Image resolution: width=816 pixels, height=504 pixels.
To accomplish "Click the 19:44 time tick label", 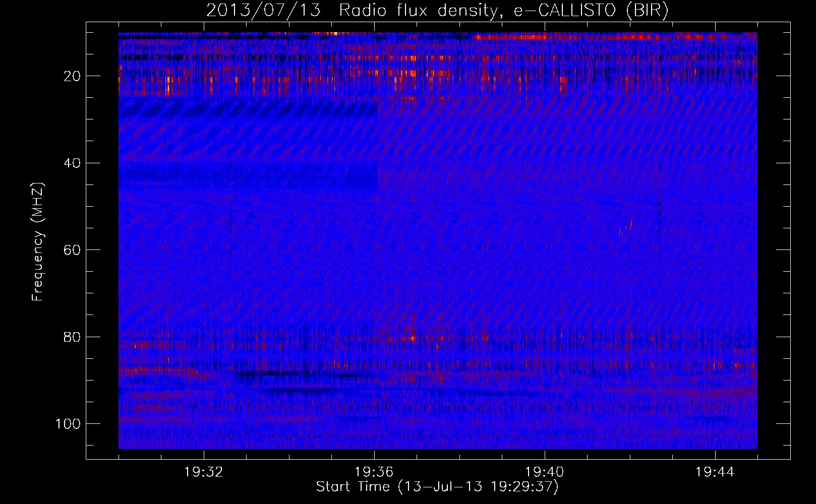I will pos(715,472).
